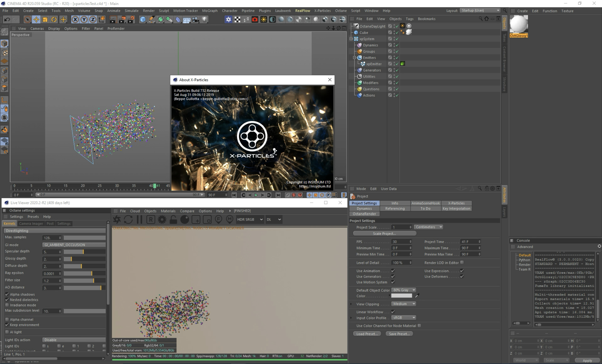Open the HDR SRGB dropdown

250,219
